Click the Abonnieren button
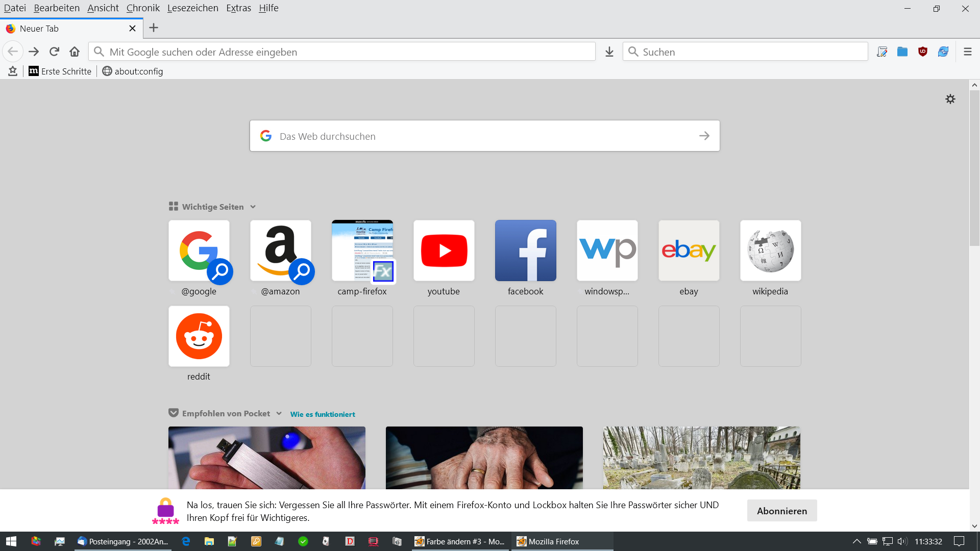Image resolution: width=980 pixels, height=551 pixels. pyautogui.click(x=781, y=511)
